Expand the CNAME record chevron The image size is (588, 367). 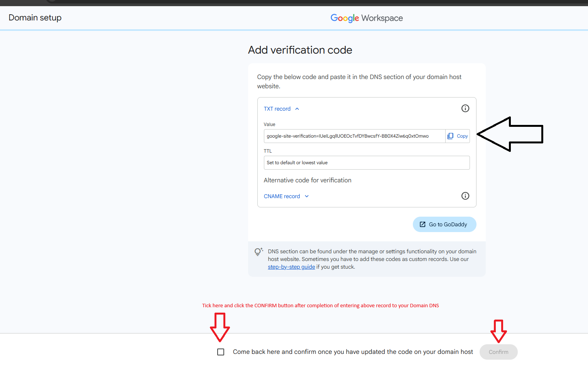(307, 196)
